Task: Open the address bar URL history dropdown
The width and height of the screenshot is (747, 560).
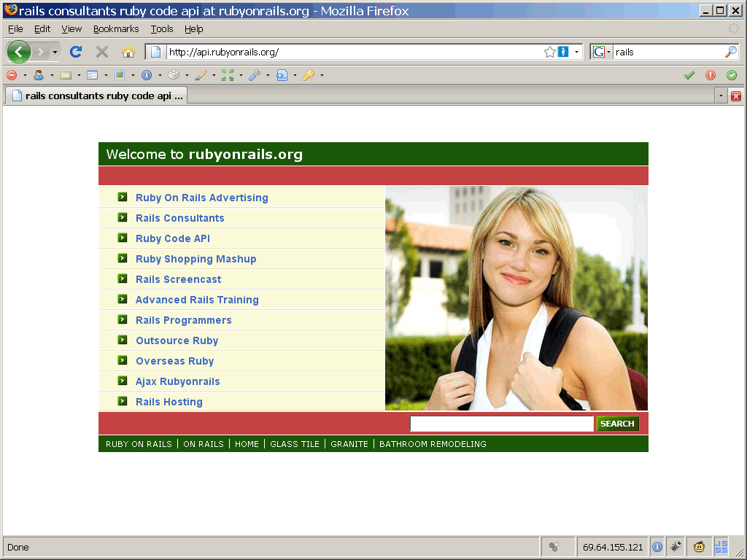Action: pos(576,52)
